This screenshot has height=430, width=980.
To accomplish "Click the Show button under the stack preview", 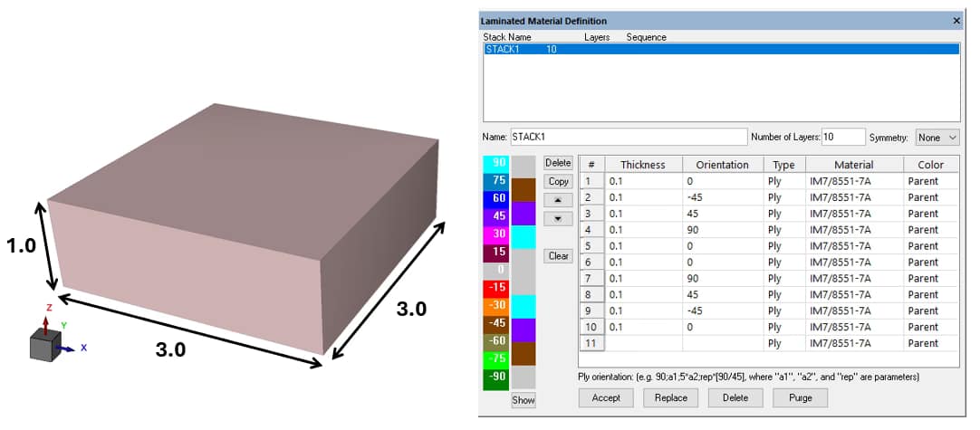I will point(524,400).
